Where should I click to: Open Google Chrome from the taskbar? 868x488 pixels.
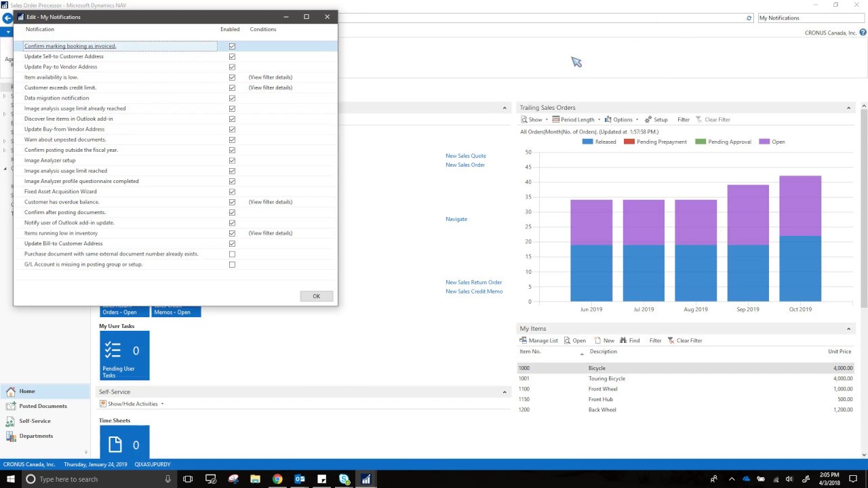(277, 479)
